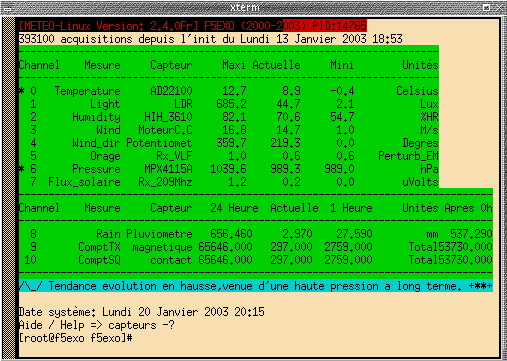Click the 24 Heure column header
This screenshot has width=507, height=361.
tap(234, 208)
